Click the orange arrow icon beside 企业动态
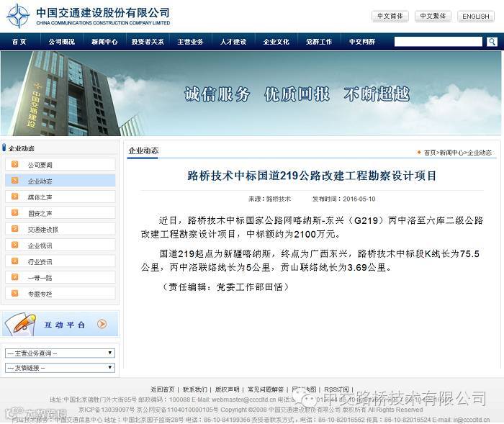504x424 pixels. tap(15, 181)
